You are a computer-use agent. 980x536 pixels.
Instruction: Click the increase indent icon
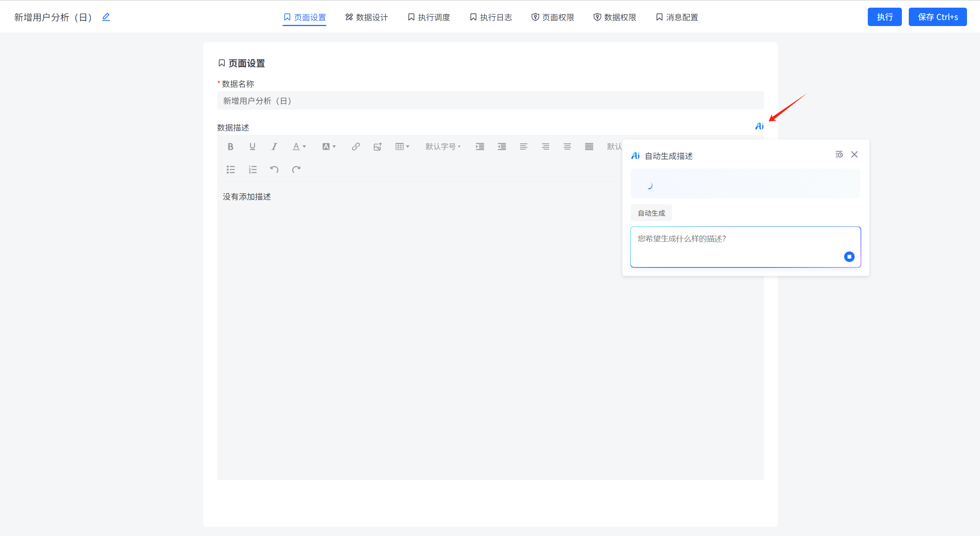[x=480, y=147]
